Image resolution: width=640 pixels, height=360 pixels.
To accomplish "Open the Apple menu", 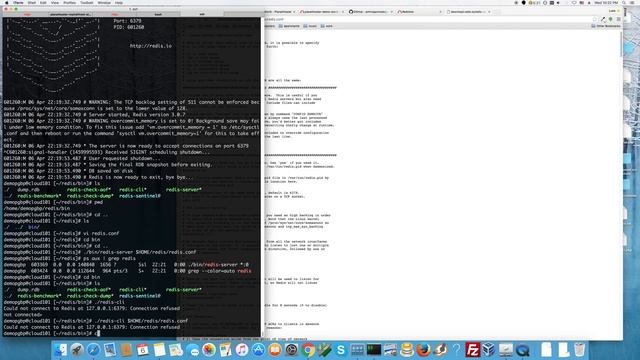I will pos(6,2).
